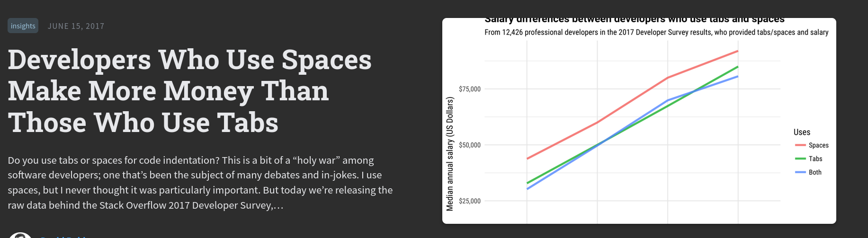Click the blue Both legend swatch

(x=800, y=172)
